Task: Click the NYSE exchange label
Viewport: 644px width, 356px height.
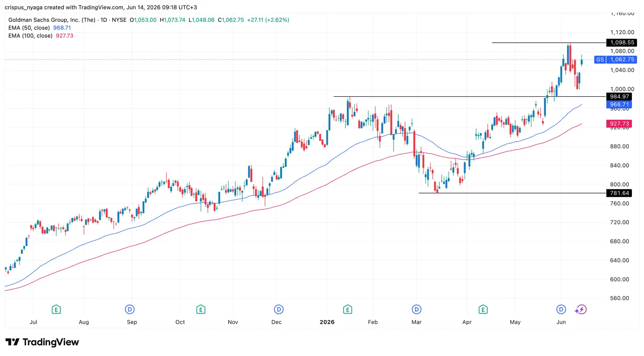Action: [119, 20]
